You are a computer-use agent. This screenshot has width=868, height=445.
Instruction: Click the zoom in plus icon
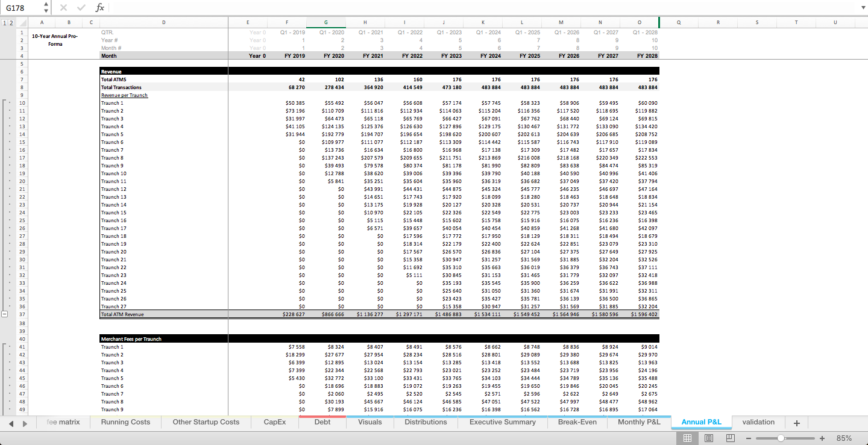[822, 438]
